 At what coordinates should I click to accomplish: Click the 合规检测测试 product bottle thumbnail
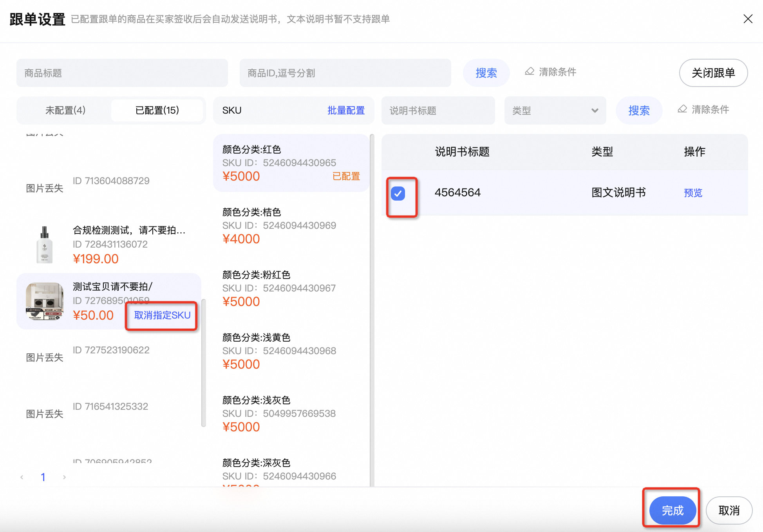click(x=45, y=245)
